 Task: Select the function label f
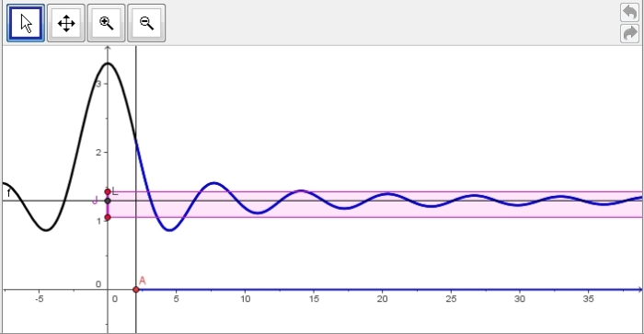click(8, 192)
